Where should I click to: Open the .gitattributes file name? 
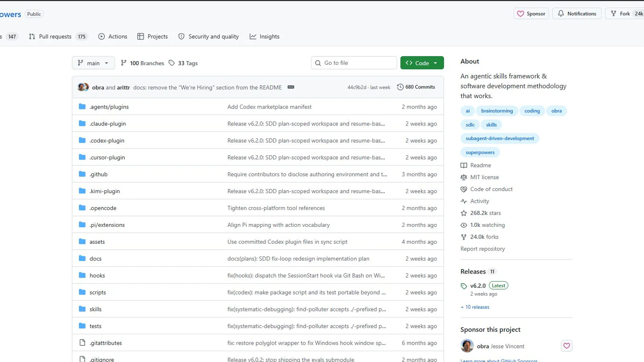pyautogui.click(x=106, y=343)
